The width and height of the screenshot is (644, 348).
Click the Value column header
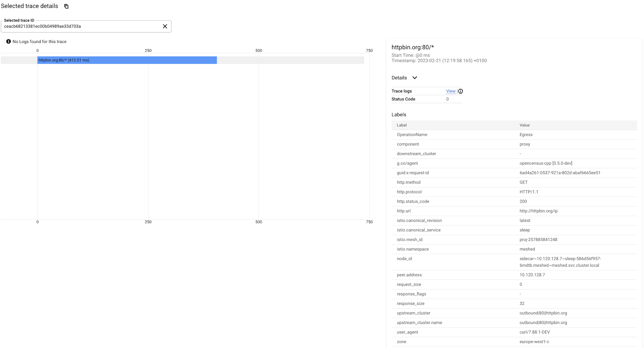coord(525,125)
